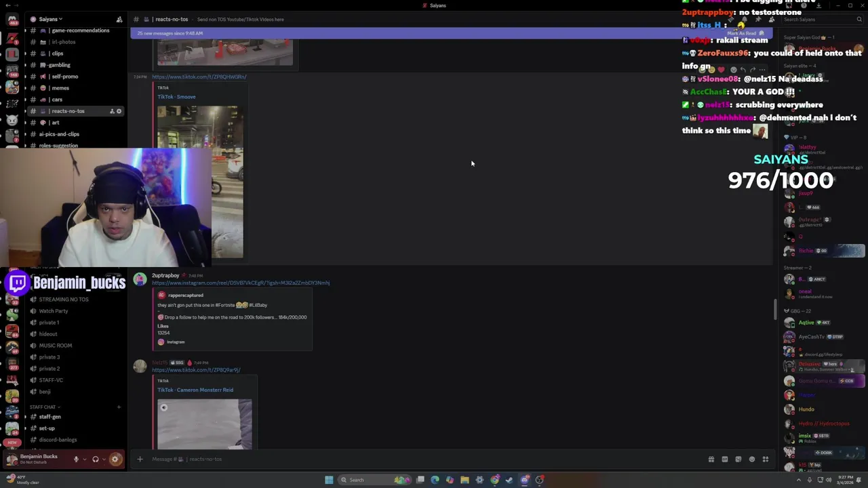Show hidden system tray icons chevron

pos(800,480)
